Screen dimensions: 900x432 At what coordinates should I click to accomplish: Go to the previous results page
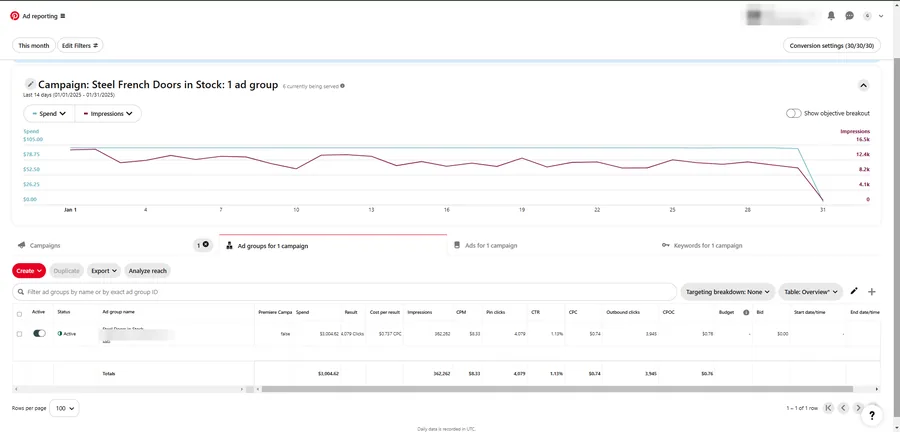click(x=843, y=408)
